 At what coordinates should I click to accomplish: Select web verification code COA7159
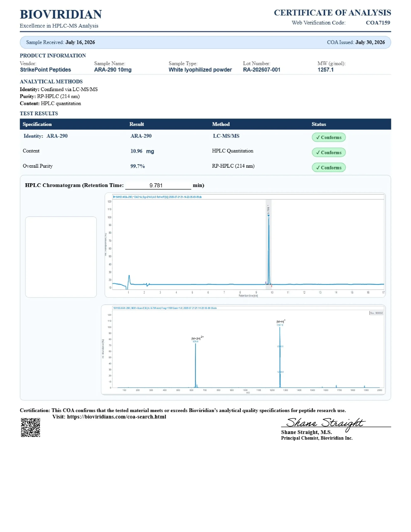tap(378, 23)
